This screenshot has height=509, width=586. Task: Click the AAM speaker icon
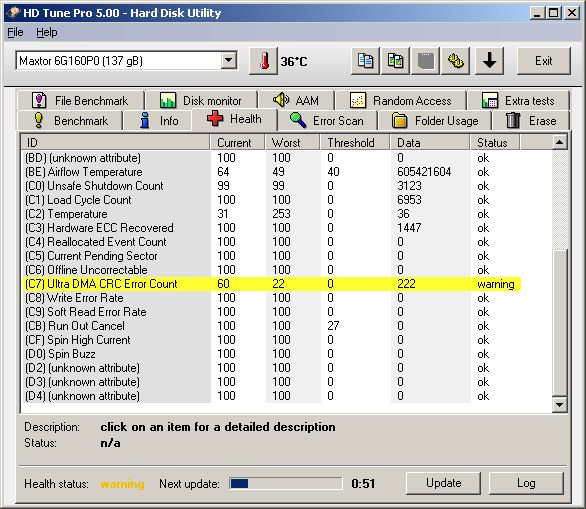[281, 100]
